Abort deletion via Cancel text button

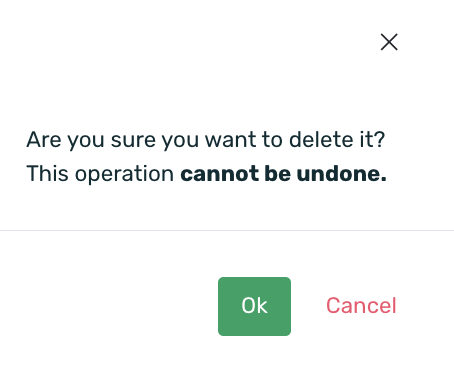(361, 305)
